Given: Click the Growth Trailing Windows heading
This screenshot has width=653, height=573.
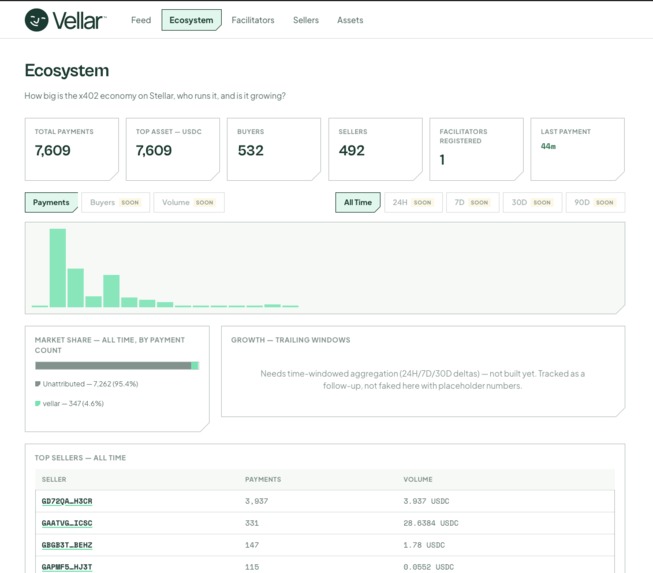Looking at the screenshot, I should 291,340.
